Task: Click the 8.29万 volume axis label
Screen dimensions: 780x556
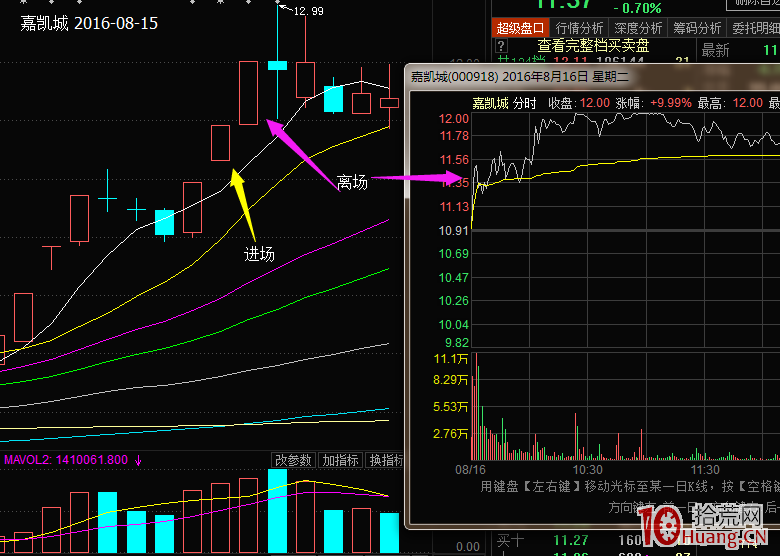Action: (x=451, y=380)
